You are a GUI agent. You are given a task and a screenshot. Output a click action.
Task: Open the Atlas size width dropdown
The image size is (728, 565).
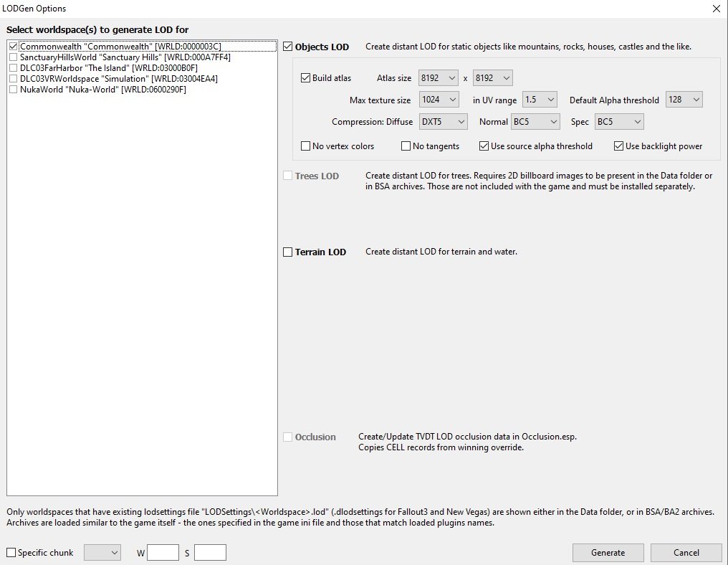pyautogui.click(x=439, y=78)
